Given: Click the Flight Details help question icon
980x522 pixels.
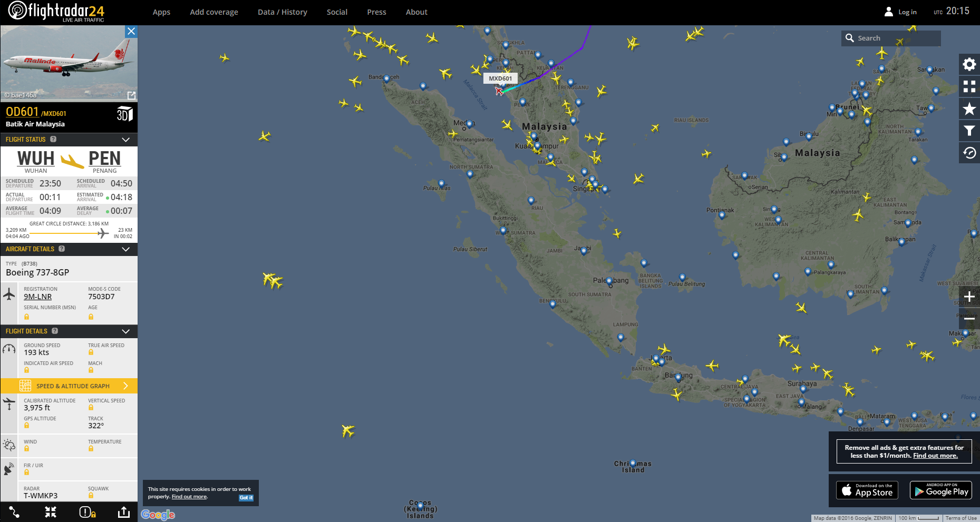Looking at the screenshot, I should 55,331.
